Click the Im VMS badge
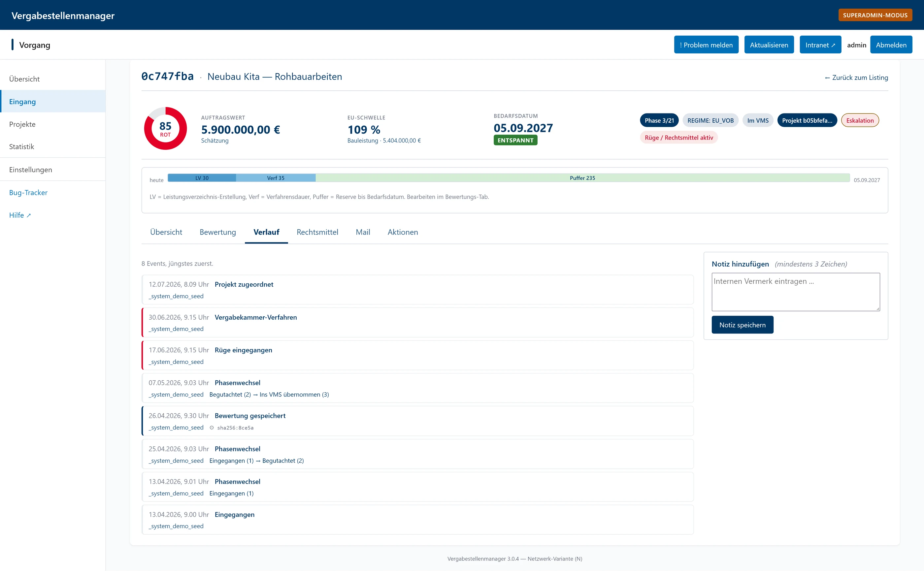The image size is (924, 571). (757, 120)
